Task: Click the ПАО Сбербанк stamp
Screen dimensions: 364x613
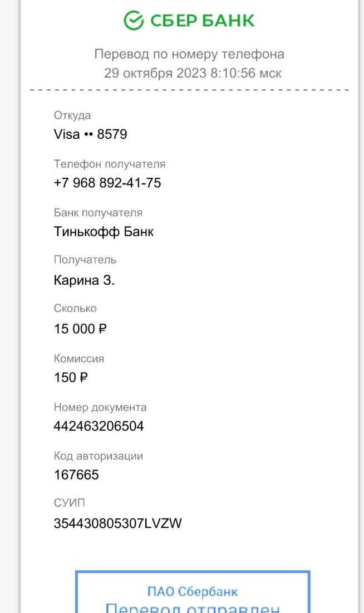Action: [193, 591]
